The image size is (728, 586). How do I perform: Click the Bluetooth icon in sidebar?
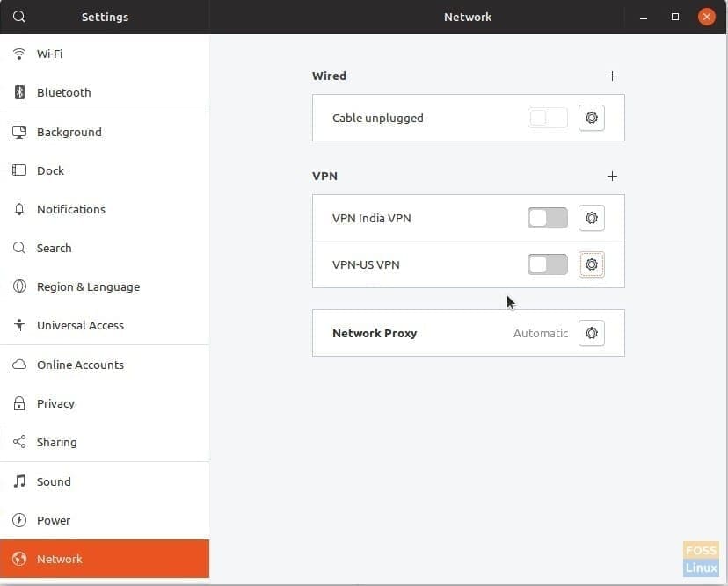tap(19, 92)
